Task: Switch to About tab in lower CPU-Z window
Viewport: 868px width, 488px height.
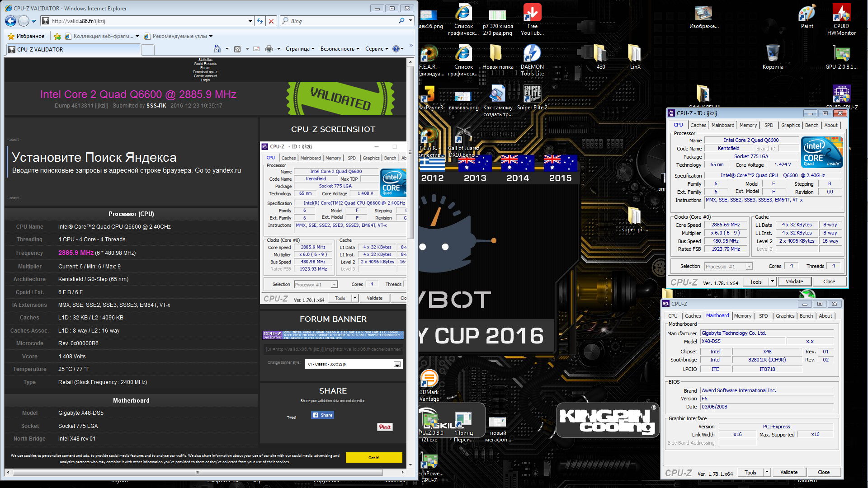Action: [x=825, y=316]
